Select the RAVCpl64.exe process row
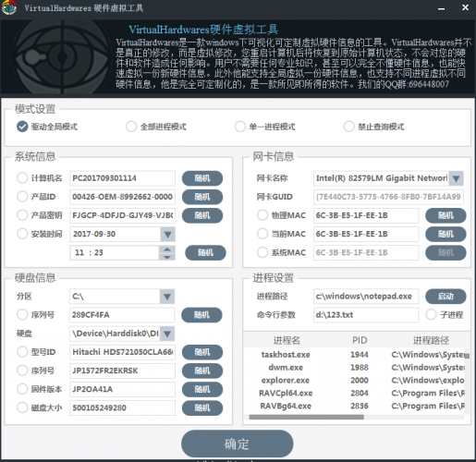 pyautogui.click(x=354, y=393)
